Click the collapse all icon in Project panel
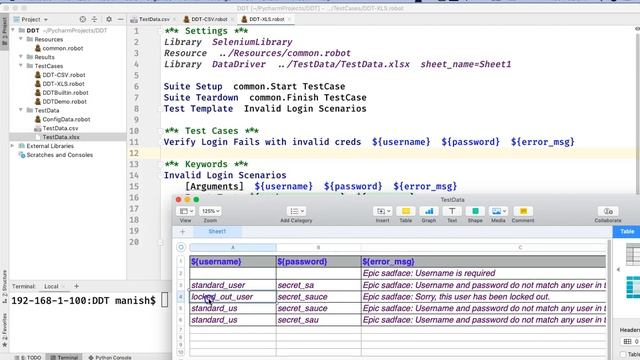This screenshot has width=640, height=360. tap(94, 19)
